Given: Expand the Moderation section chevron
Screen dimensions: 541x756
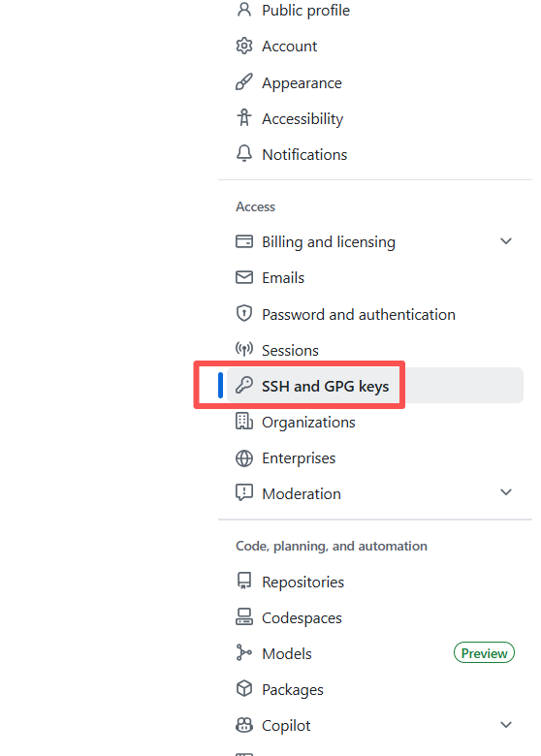Looking at the screenshot, I should click(506, 492).
